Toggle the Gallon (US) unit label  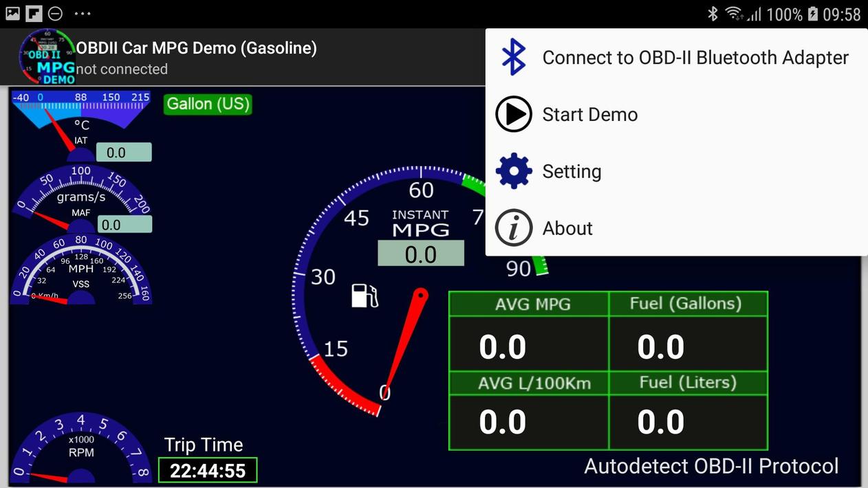(208, 104)
